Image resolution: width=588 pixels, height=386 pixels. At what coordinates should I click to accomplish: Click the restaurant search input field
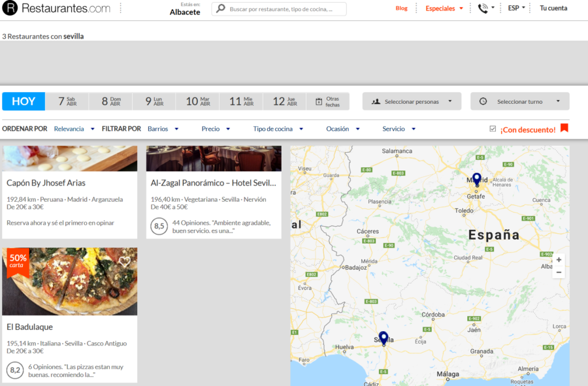click(279, 8)
